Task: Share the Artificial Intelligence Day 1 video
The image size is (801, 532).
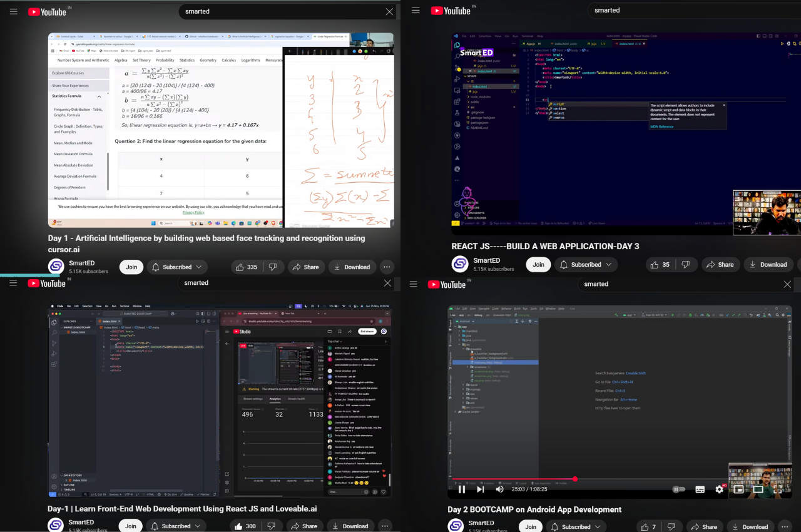Action: 307,267
